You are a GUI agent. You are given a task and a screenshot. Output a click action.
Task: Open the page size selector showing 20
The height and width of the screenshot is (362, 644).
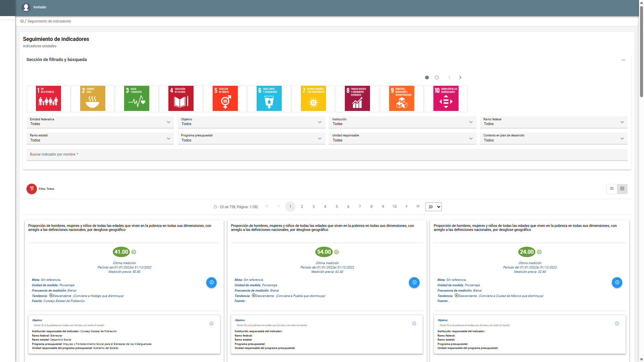pos(433,207)
